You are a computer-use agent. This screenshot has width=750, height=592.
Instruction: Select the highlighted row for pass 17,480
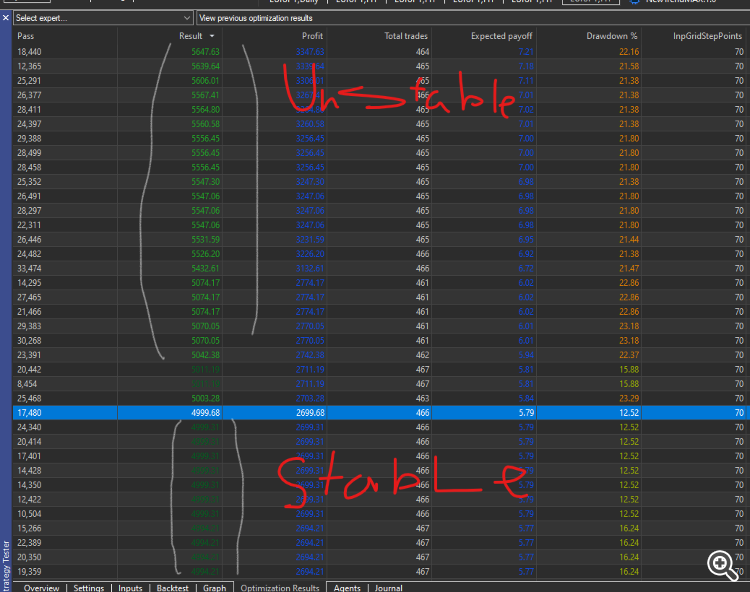(x=381, y=413)
